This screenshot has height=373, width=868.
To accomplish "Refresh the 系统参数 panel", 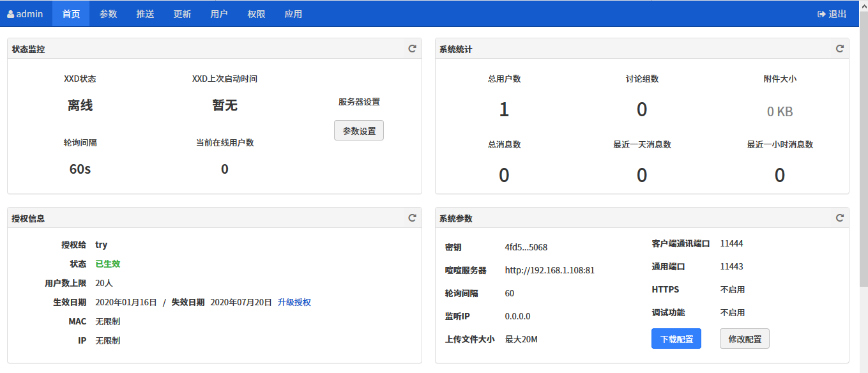I will (x=840, y=218).
